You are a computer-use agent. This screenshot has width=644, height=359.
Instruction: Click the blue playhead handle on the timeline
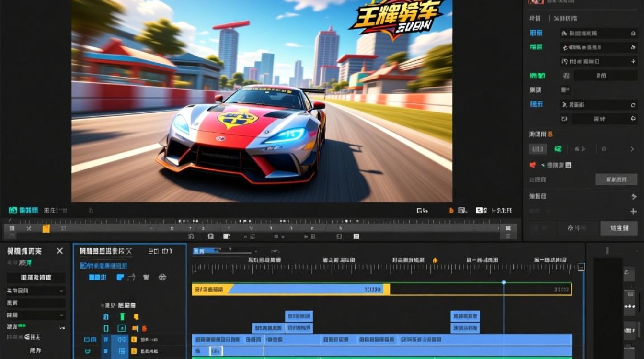[x=504, y=283]
